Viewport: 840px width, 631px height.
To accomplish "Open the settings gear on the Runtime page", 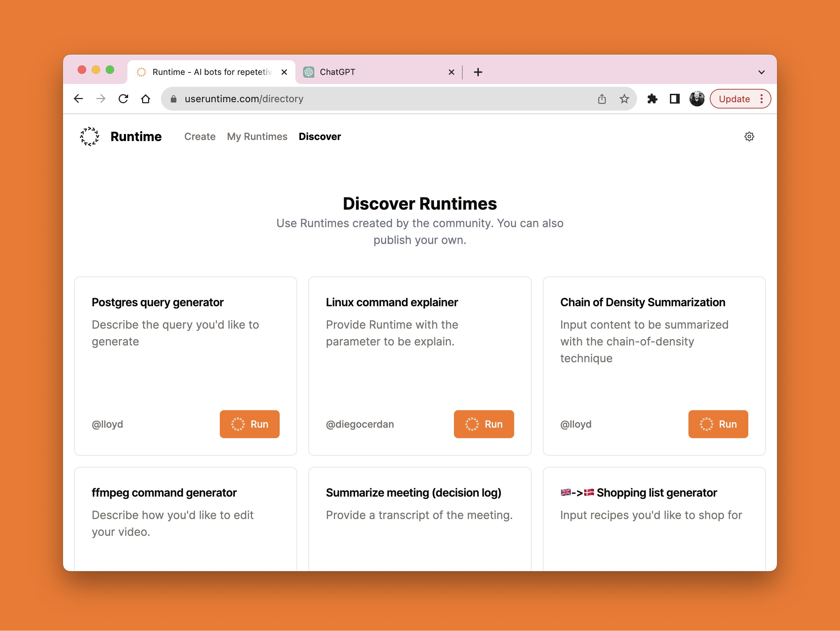I will click(x=749, y=137).
